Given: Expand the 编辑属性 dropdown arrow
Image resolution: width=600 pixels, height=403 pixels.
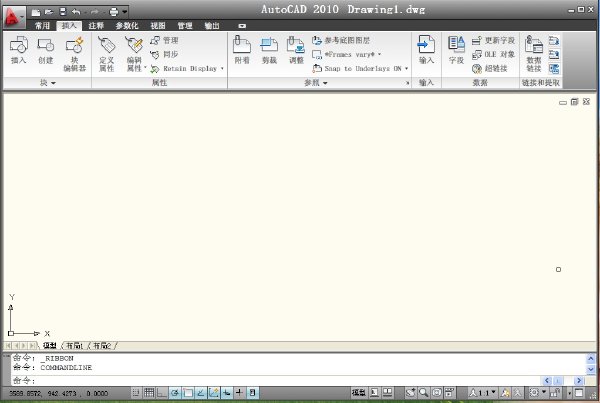Looking at the screenshot, I should (145, 68).
